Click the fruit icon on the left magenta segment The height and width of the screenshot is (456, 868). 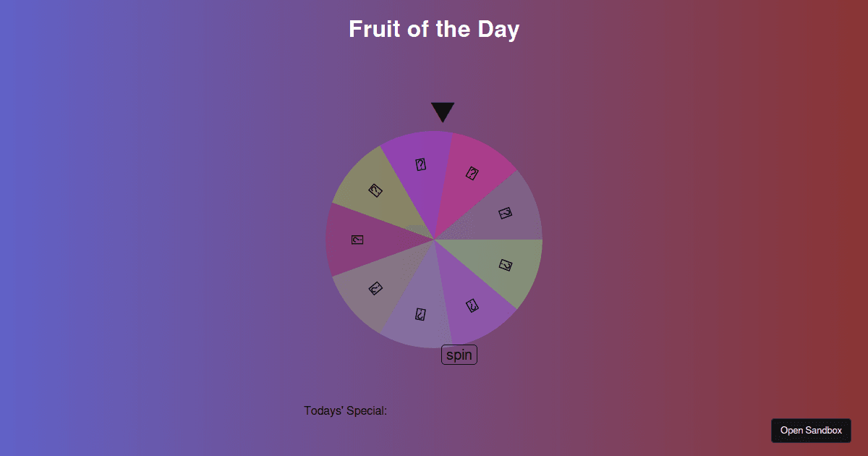pos(356,239)
